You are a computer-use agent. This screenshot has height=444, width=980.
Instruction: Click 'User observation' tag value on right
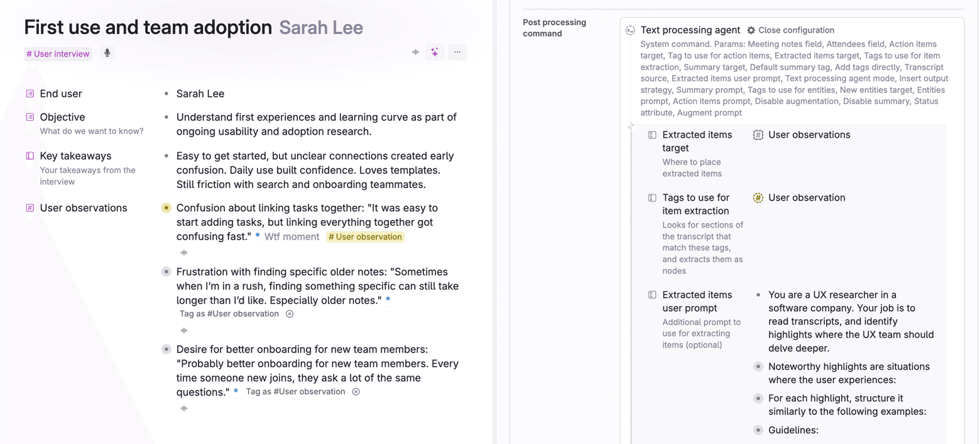[x=807, y=198]
